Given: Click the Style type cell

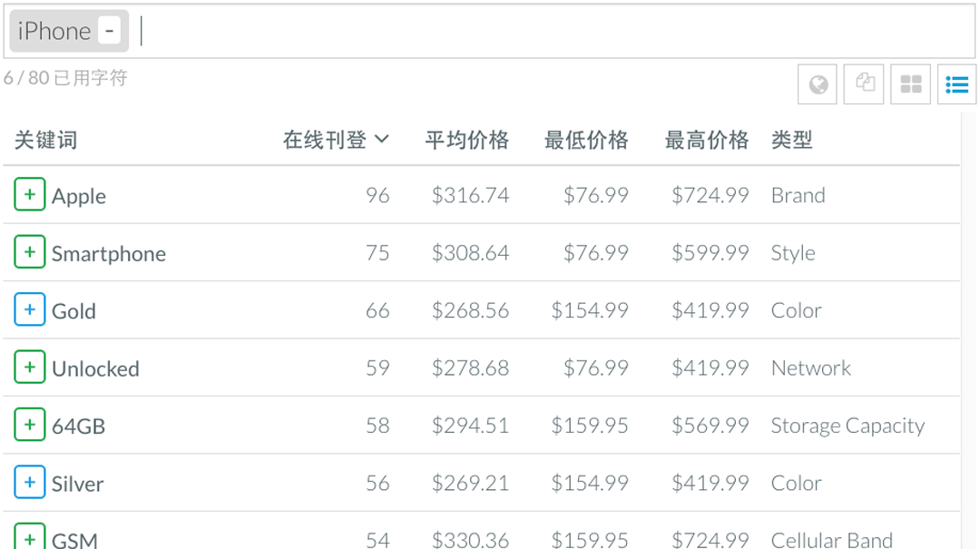Looking at the screenshot, I should (x=793, y=252).
